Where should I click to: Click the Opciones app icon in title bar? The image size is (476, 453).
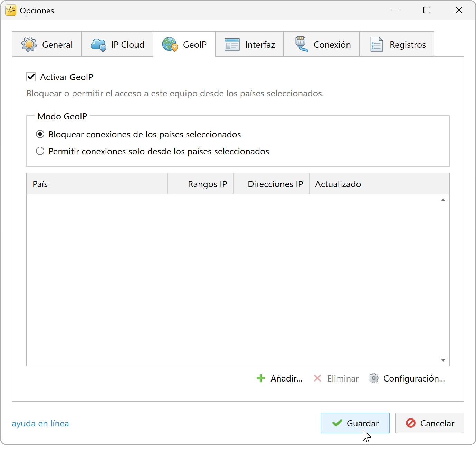click(11, 10)
